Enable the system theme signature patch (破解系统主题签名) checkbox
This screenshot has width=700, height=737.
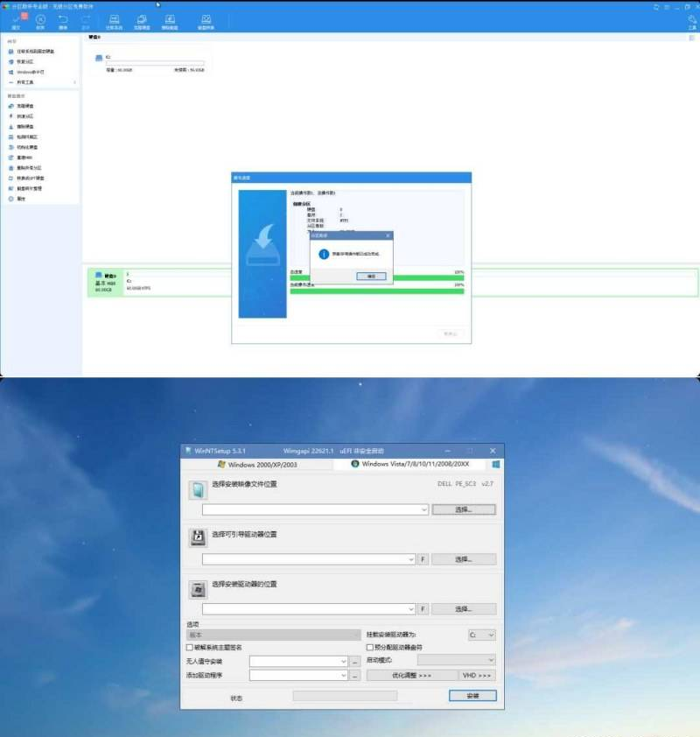click(x=190, y=647)
